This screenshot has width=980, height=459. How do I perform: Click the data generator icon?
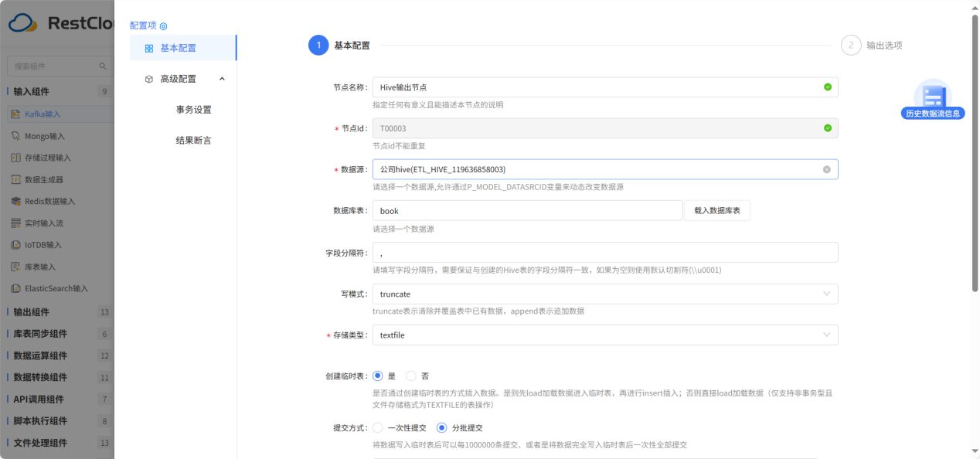[x=16, y=179]
